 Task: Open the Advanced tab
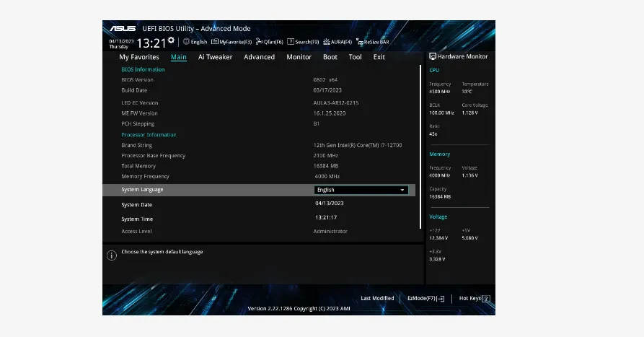point(259,57)
